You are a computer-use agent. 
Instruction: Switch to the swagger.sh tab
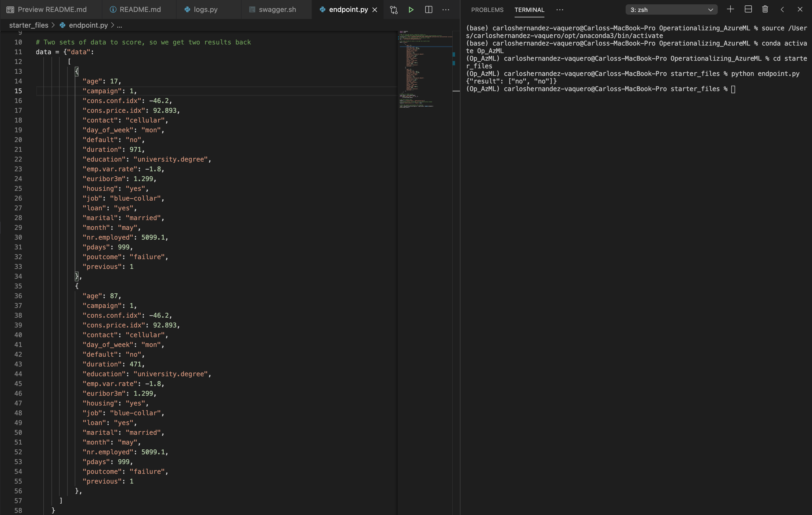click(x=277, y=9)
